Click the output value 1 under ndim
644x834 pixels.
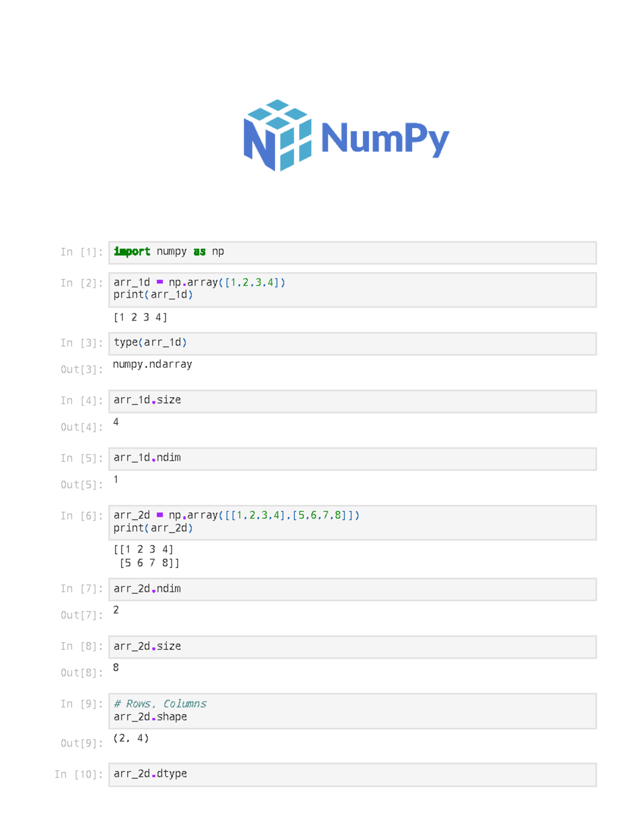(x=116, y=479)
